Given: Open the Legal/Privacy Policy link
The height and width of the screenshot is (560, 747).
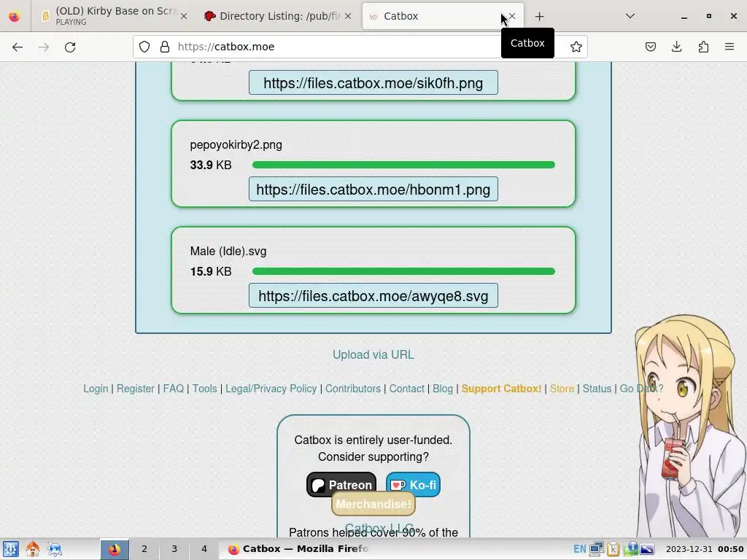Looking at the screenshot, I should pyautogui.click(x=271, y=389).
